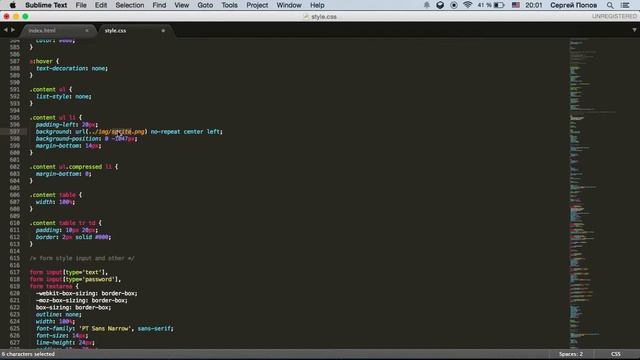Screen dimensions: 640x360
Task: Click 'text-decoration: none;' on line 588
Action: (x=72, y=69)
